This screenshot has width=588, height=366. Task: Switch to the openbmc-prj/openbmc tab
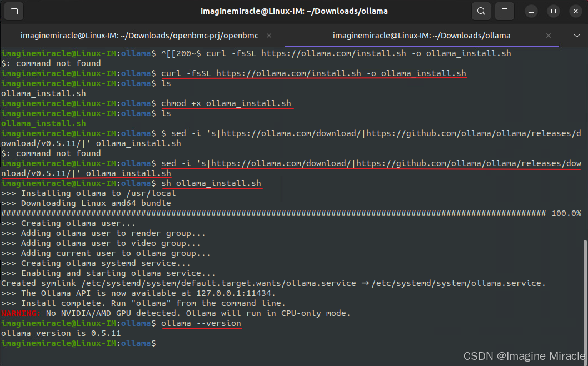coord(139,36)
